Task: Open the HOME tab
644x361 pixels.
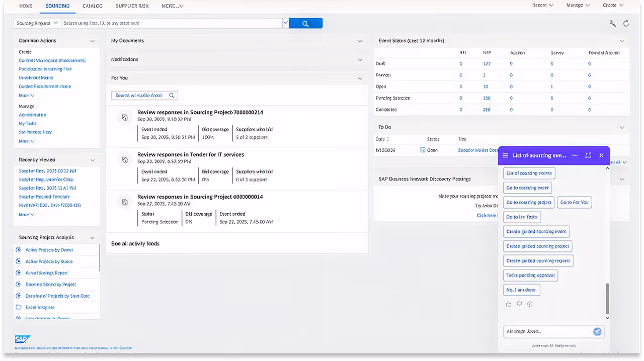Action: tap(26, 6)
